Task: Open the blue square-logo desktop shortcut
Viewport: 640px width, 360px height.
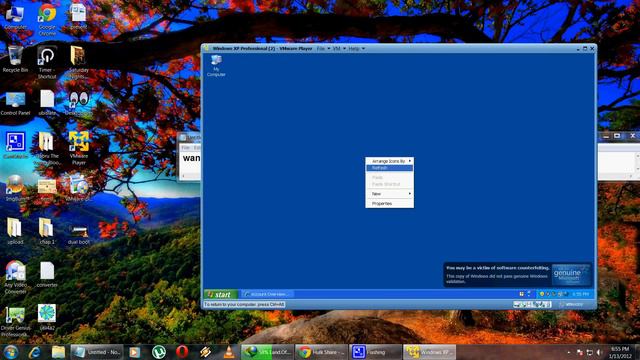Action: click(16, 145)
